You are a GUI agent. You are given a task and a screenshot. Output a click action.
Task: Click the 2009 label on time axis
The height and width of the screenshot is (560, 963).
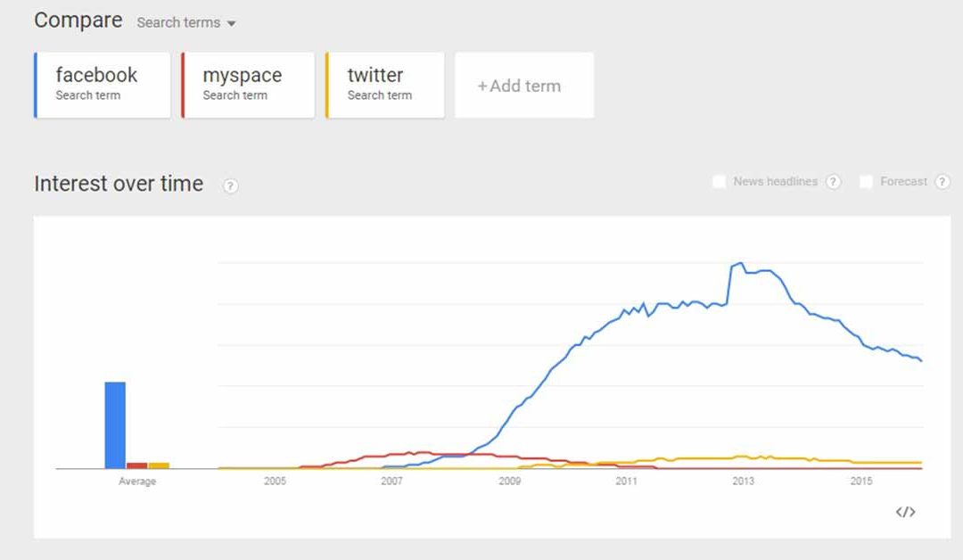pyautogui.click(x=510, y=481)
